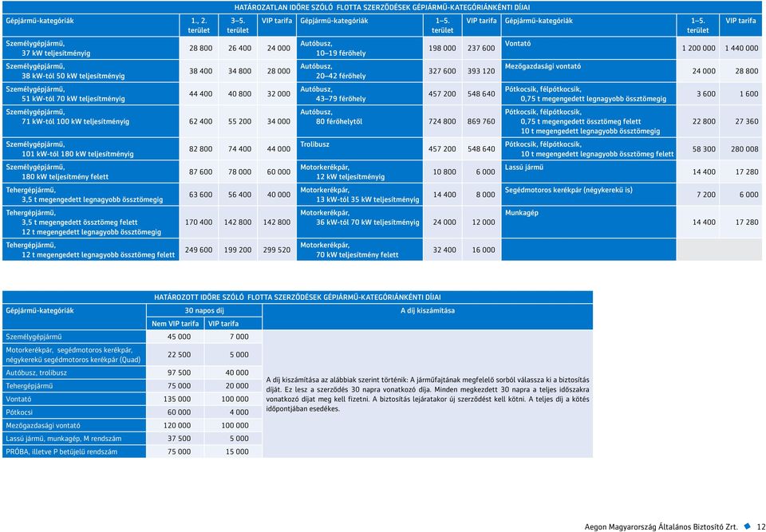Viewport: 766px width, 532px height.
Task: Select the value 74 400
Action: 240,149
